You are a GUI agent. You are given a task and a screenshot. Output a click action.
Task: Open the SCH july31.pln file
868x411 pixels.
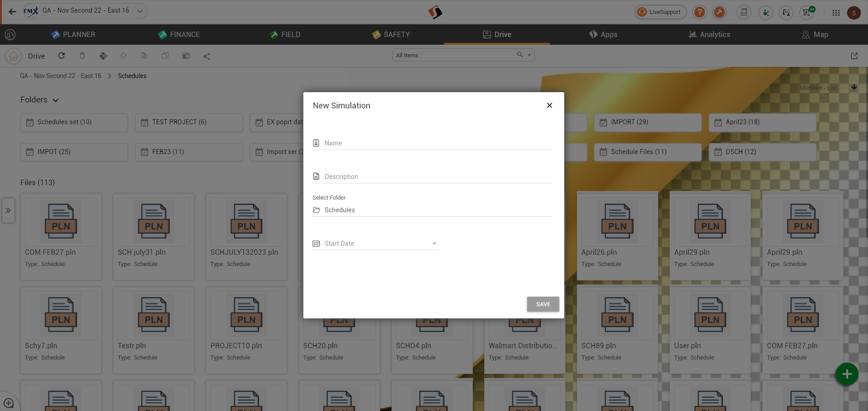pyautogui.click(x=154, y=237)
